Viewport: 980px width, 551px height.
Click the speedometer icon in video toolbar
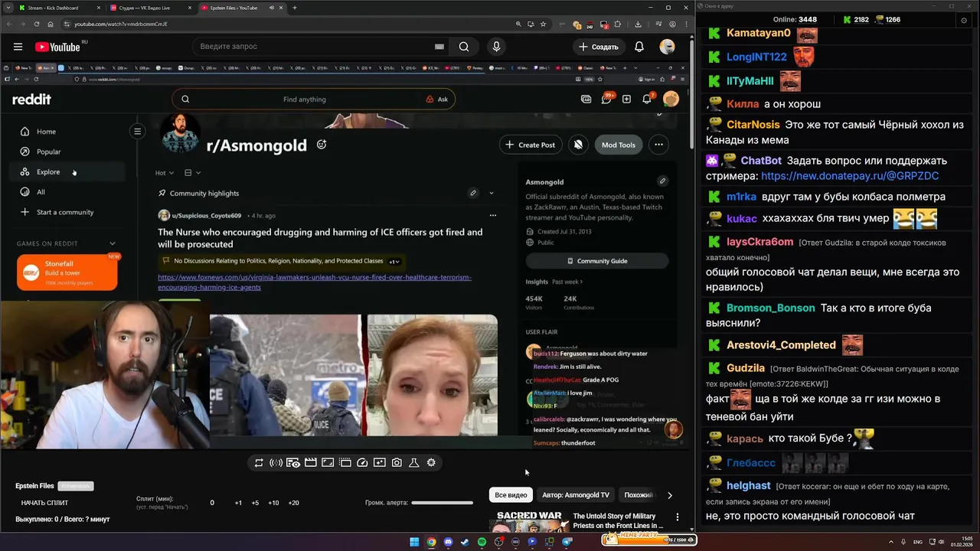coord(362,462)
